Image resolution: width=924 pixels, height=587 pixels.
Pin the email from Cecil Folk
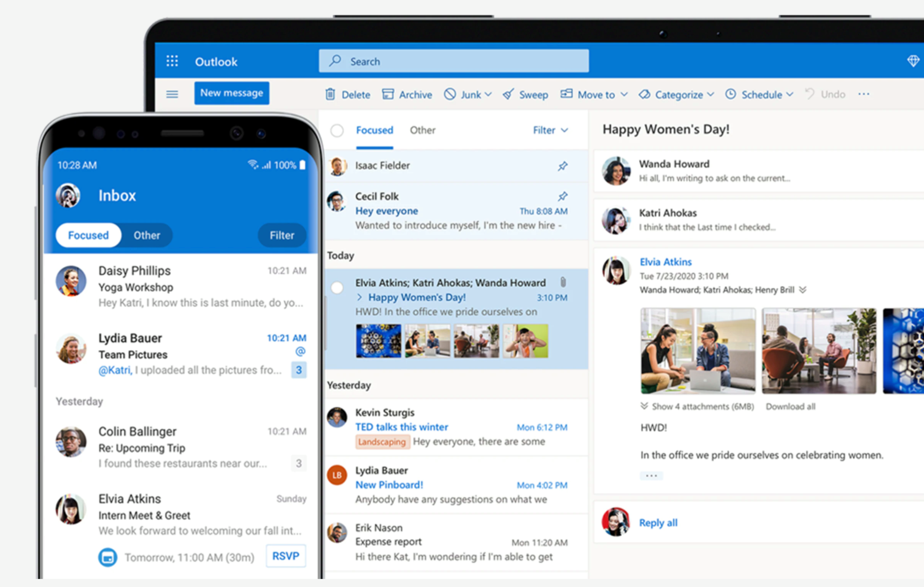click(x=563, y=196)
